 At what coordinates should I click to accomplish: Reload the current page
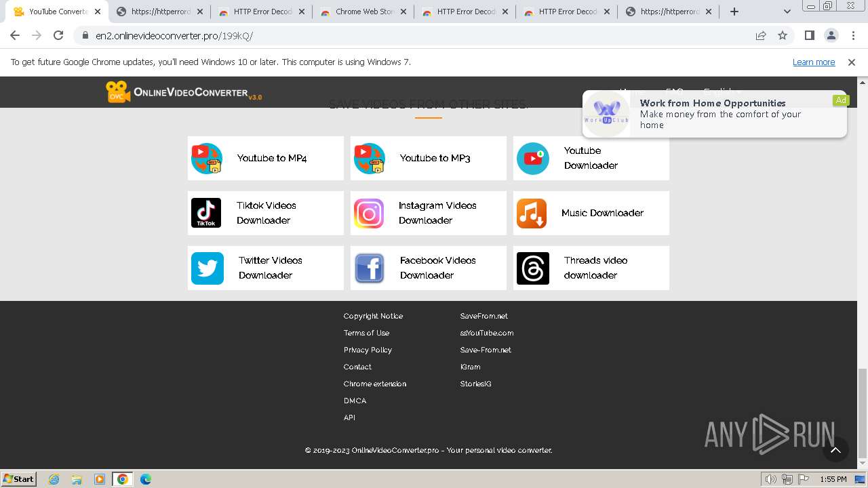(58, 35)
